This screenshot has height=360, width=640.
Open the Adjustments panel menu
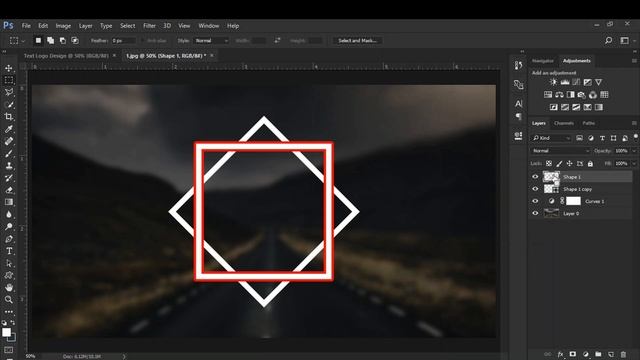(634, 61)
